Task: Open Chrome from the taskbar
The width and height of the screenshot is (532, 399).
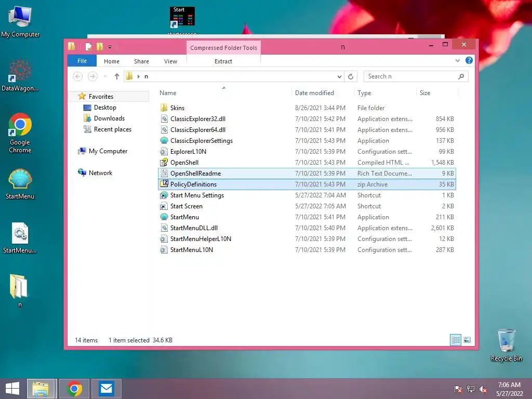Action: tap(74, 389)
